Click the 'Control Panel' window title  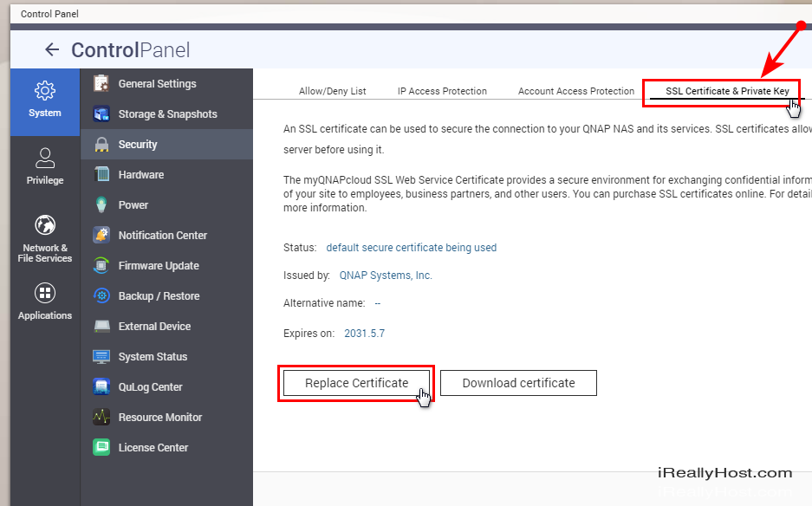[x=49, y=14]
